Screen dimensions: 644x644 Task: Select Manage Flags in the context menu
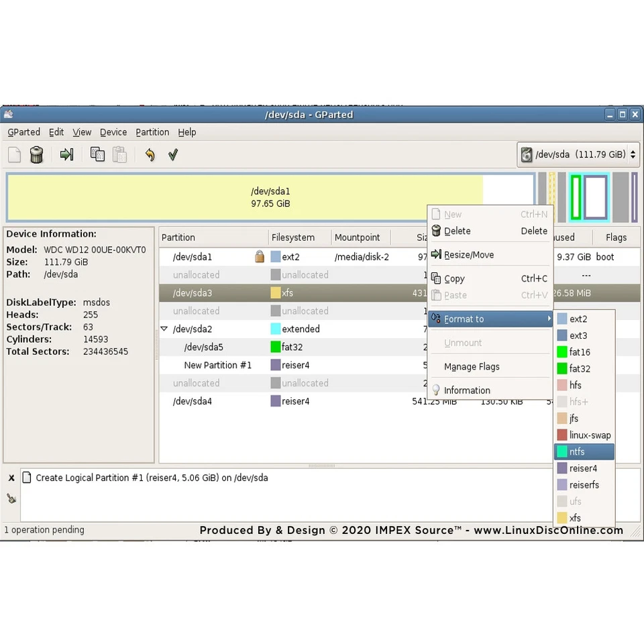pos(472,366)
